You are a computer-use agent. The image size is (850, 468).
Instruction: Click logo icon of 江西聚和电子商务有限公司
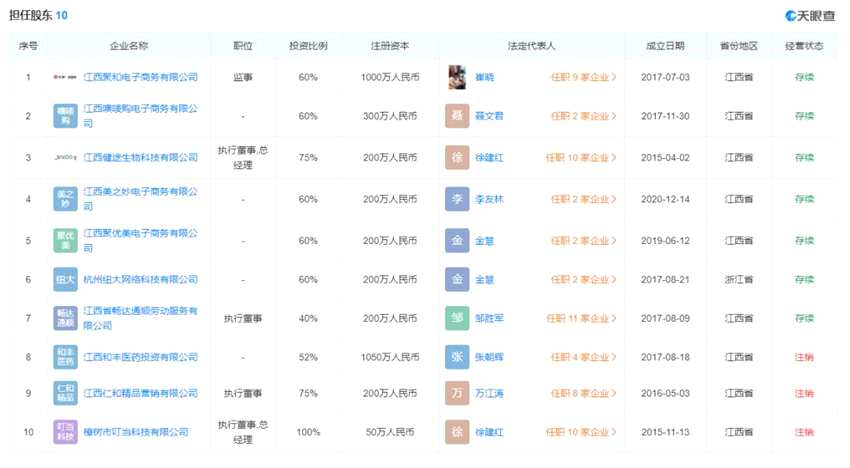tap(65, 77)
